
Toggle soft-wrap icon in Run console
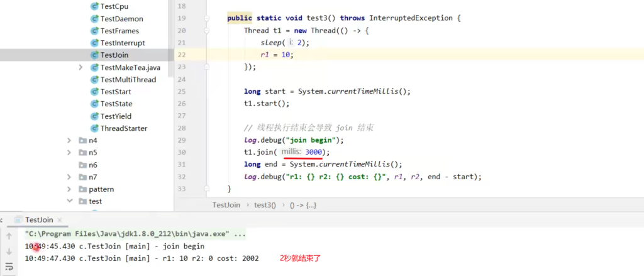9,267
